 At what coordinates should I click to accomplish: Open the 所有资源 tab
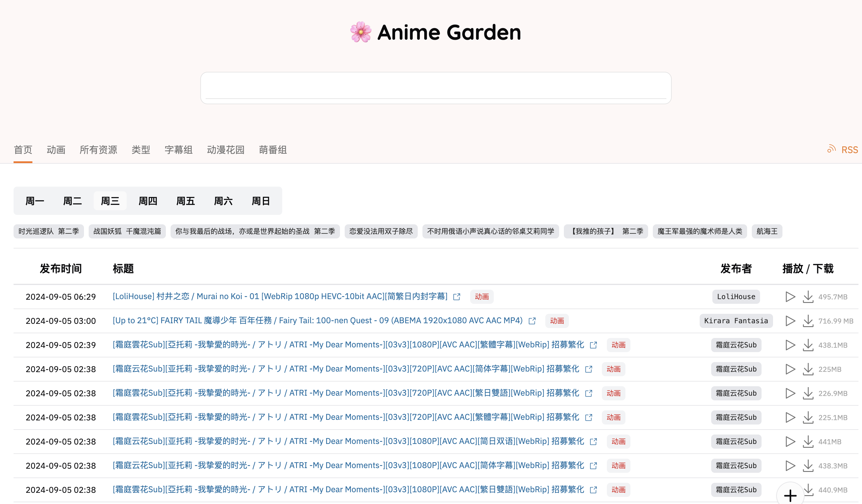(x=98, y=150)
